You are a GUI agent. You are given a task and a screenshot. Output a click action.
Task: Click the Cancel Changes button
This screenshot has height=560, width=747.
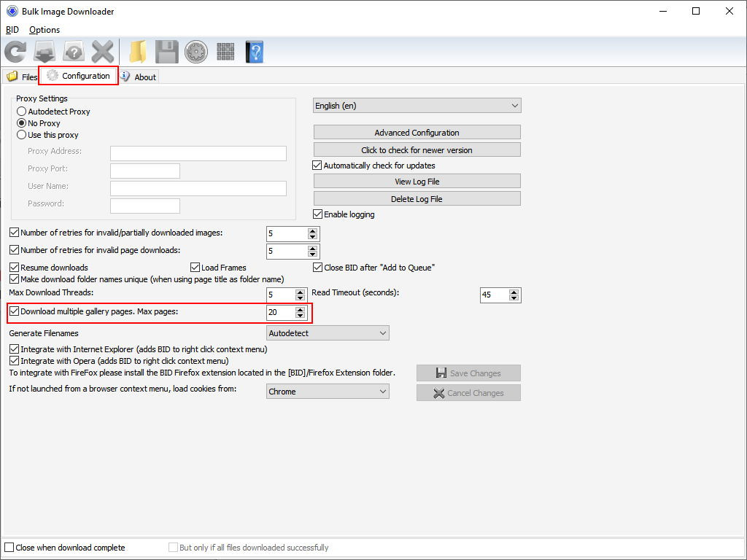pyautogui.click(x=468, y=393)
